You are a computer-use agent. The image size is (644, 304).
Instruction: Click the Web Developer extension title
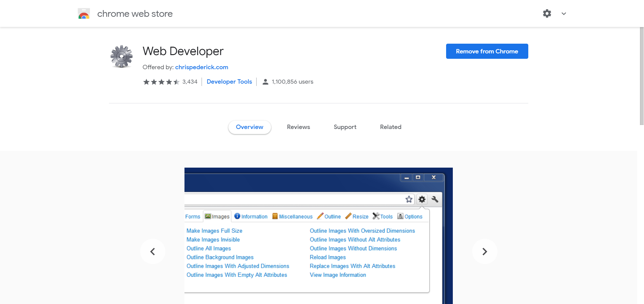[183, 51]
